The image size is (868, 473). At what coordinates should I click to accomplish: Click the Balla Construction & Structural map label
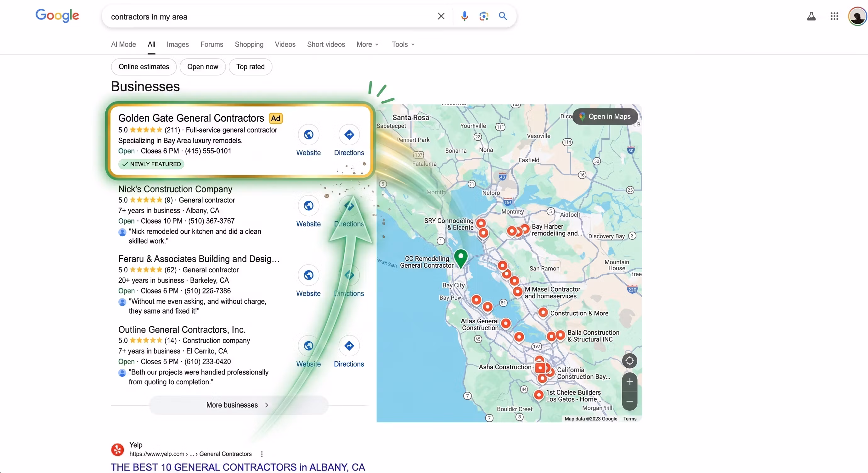593,336
